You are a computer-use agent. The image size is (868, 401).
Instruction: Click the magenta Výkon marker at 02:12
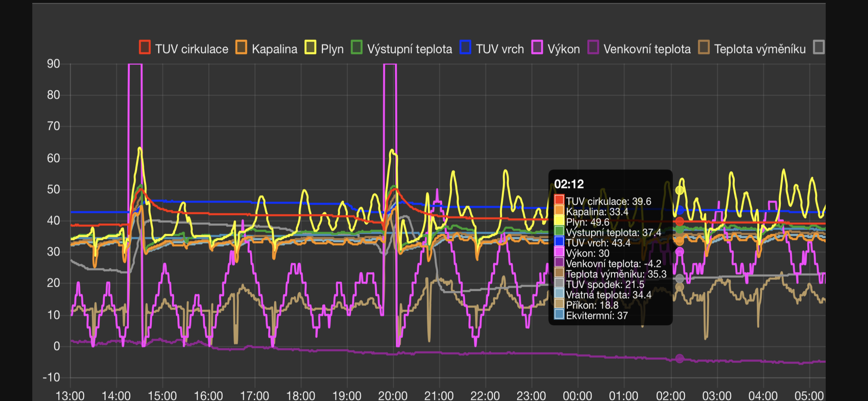pyautogui.click(x=680, y=252)
